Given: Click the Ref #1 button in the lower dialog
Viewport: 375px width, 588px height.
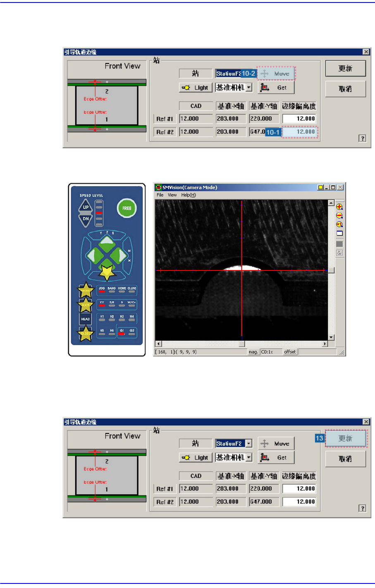Looking at the screenshot, I should 165,489.
